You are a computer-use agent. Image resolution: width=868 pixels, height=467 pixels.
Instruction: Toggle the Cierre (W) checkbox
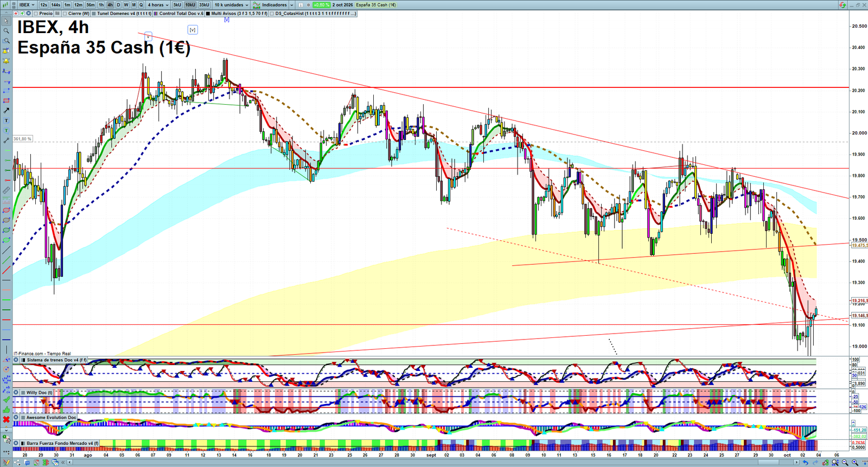(65, 13)
